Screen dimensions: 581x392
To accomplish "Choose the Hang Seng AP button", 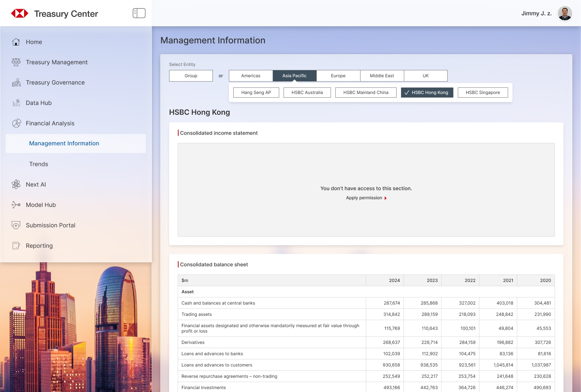I will pyautogui.click(x=256, y=93).
